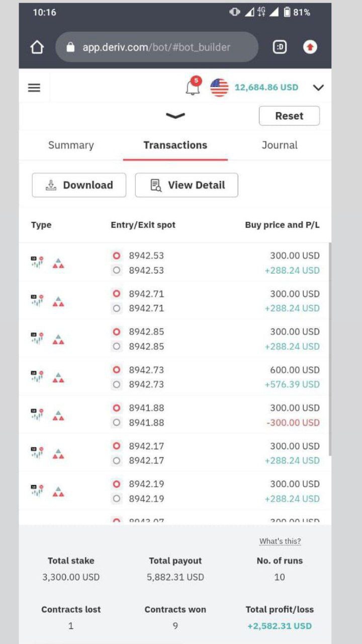Select exit spot marker for 8942.73
Viewport: 362px width, 644px height.
click(x=117, y=384)
